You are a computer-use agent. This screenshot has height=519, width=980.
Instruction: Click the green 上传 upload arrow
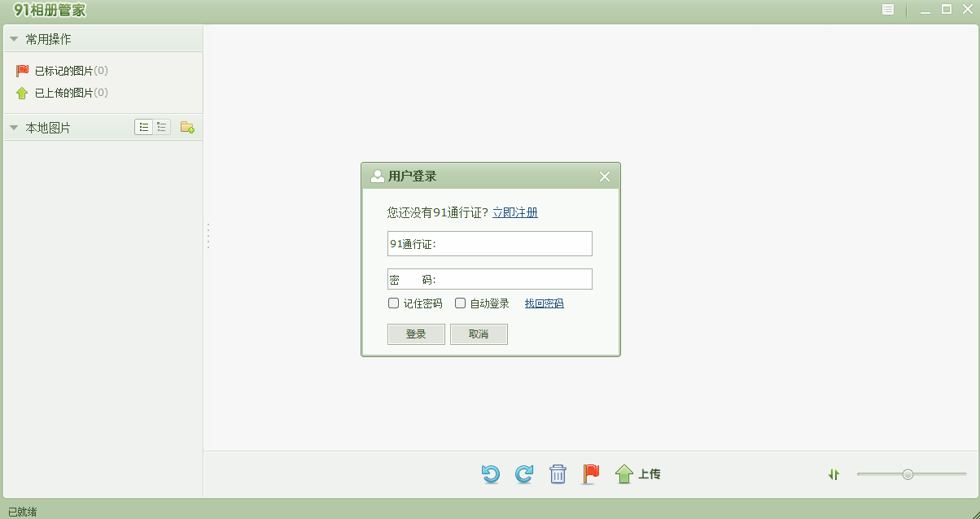pyautogui.click(x=623, y=473)
